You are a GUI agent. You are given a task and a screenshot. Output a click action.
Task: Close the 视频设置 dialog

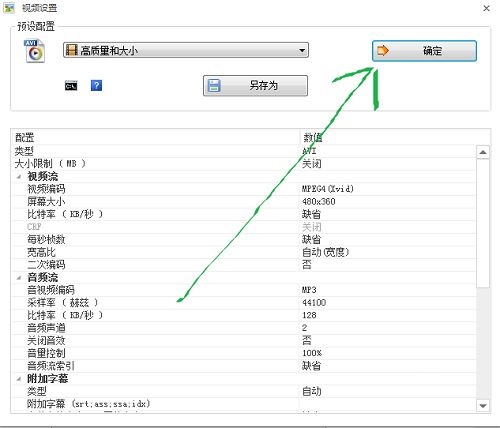click(486, 8)
